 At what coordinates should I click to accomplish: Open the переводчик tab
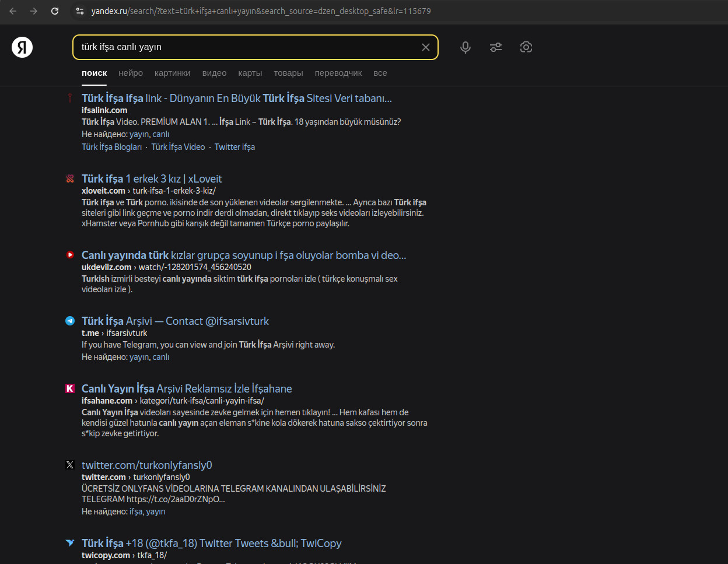point(338,73)
